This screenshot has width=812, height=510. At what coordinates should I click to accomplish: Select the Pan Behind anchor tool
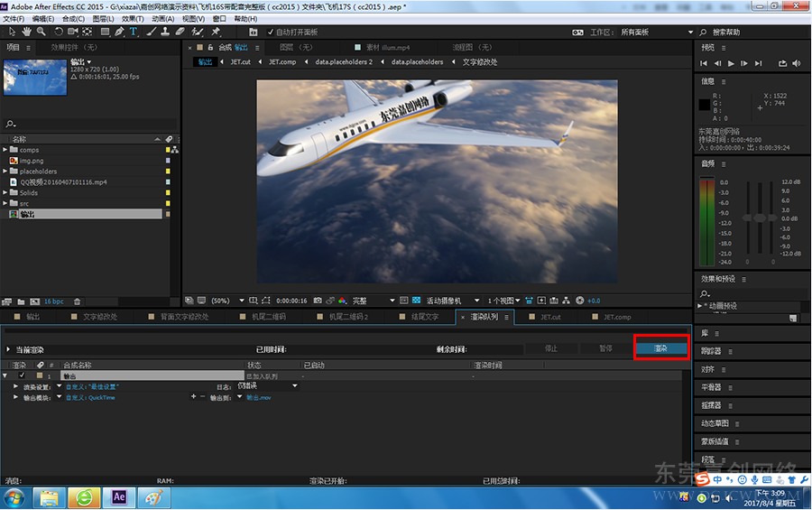tap(87, 32)
